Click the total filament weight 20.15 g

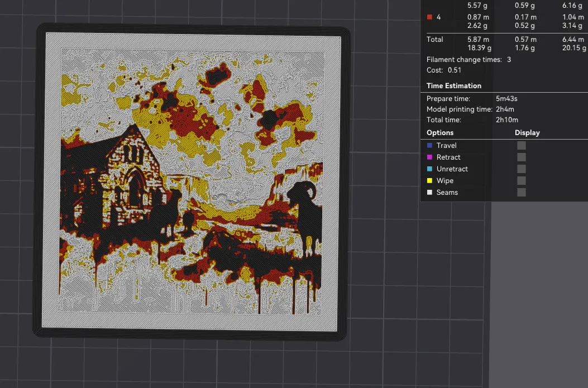click(x=574, y=48)
